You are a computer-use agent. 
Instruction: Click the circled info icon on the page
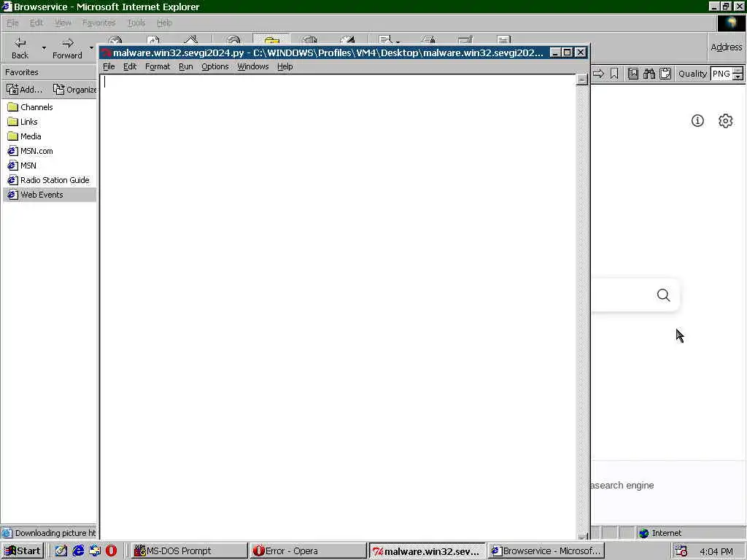[697, 121]
